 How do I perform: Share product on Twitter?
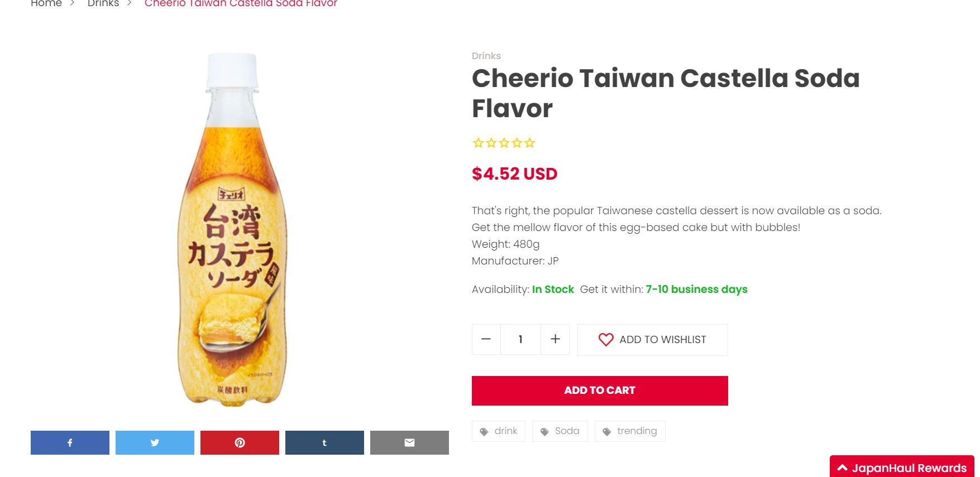155,442
